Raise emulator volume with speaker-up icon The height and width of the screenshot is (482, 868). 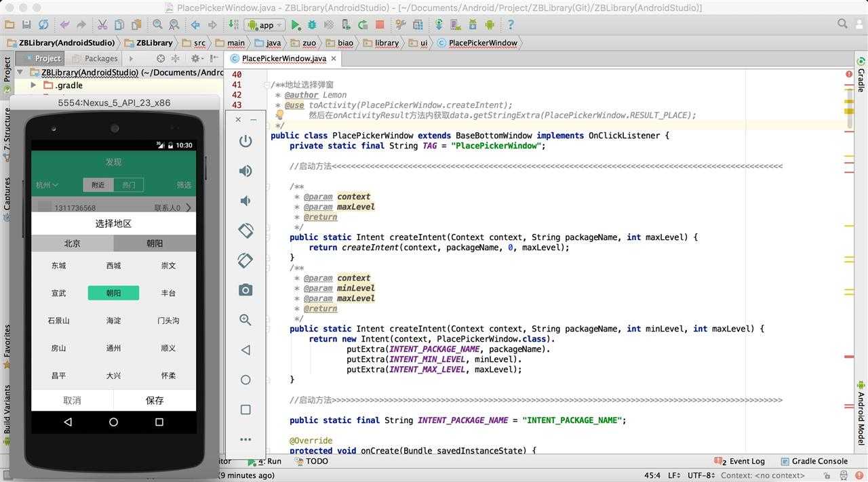pyautogui.click(x=245, y=171)
